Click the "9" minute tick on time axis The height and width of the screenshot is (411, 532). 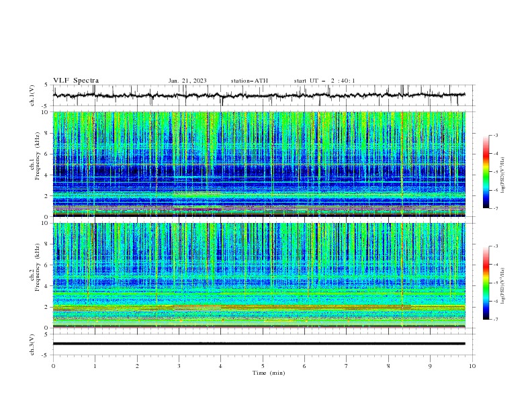430,366
